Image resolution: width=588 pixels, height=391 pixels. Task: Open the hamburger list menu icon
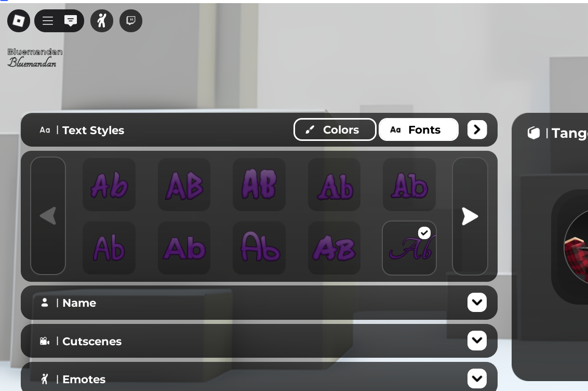[x=48, y=21]
